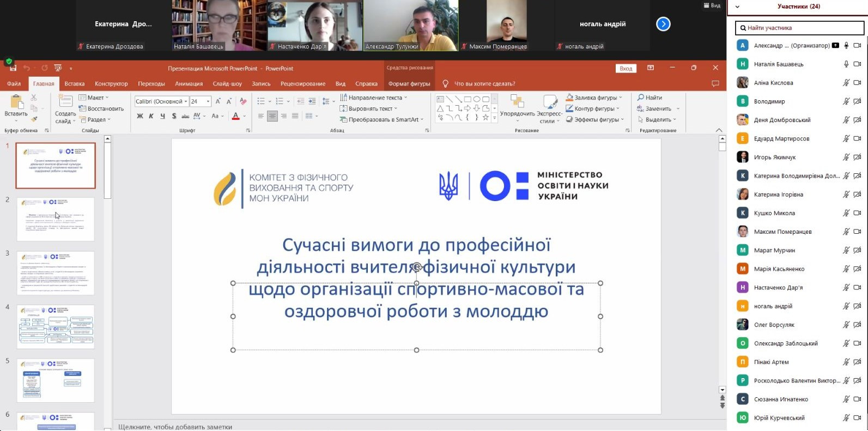This screenshot has width=868, height=431.
Task: Expand the Макет layout dropdown
Action: pos(94,98)
